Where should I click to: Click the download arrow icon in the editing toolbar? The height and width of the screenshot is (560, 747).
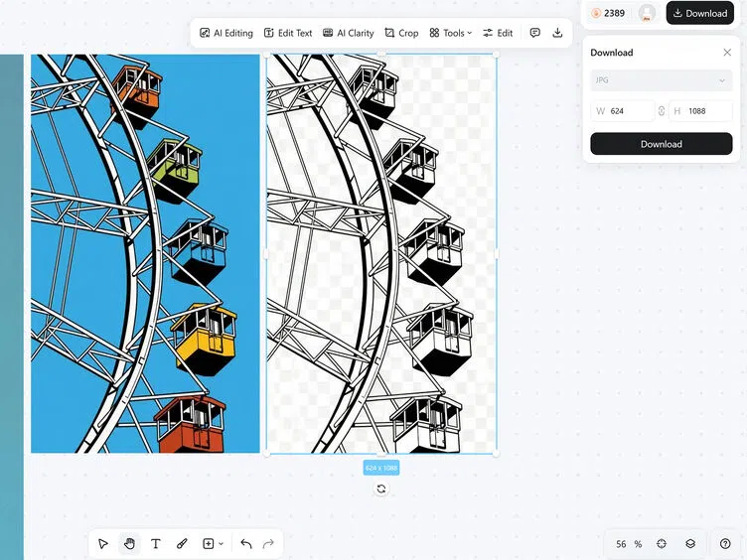point(557,33)
